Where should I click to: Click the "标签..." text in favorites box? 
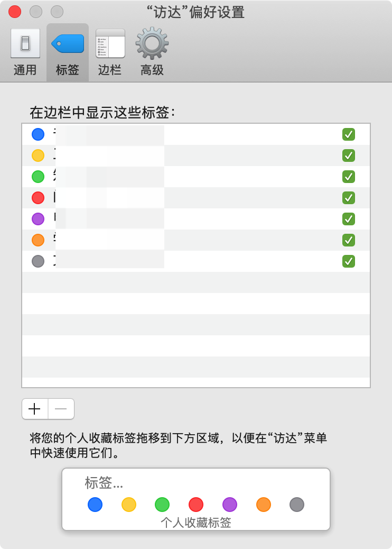pyautogui.click(x=104, y=483)
